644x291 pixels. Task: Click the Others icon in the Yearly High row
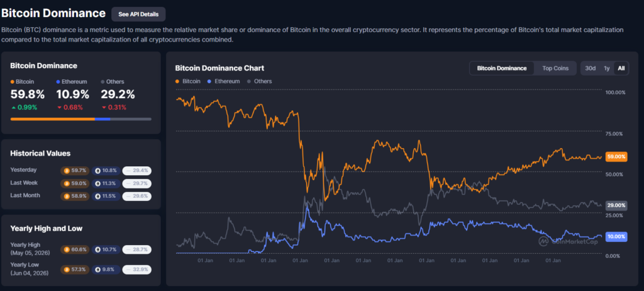tap(128, 249)
